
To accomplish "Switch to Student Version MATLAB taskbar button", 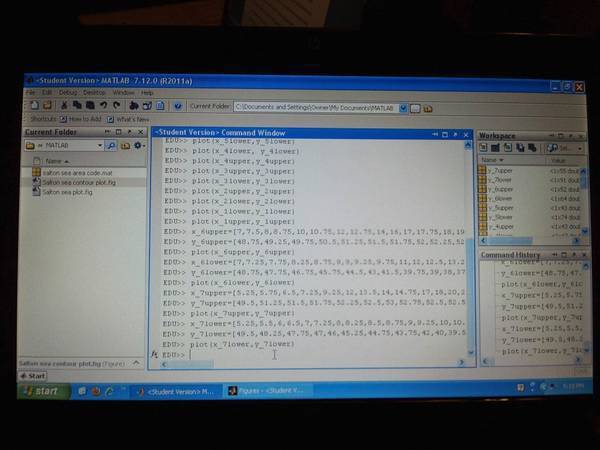I will click(x=176, y=391).
